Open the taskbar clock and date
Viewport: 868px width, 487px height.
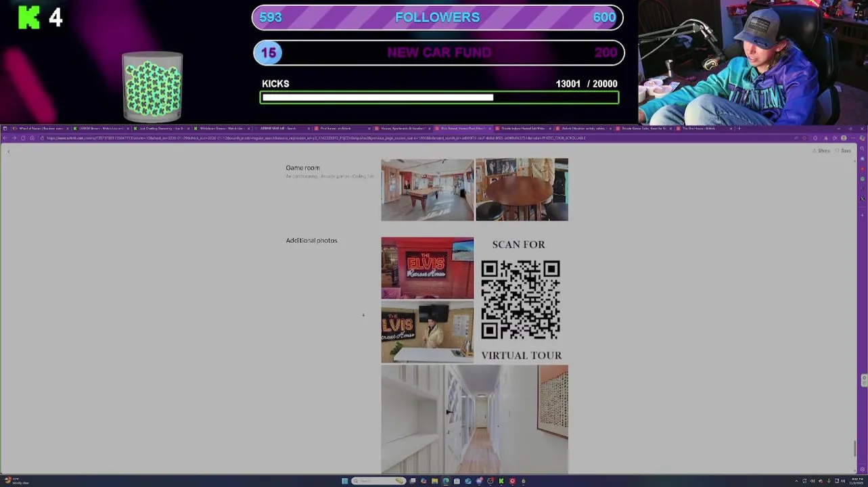point(855,481)
